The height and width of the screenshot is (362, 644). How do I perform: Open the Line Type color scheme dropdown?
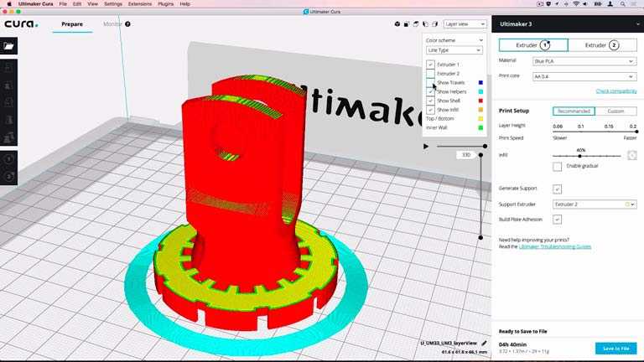click(x=454, y=50)
